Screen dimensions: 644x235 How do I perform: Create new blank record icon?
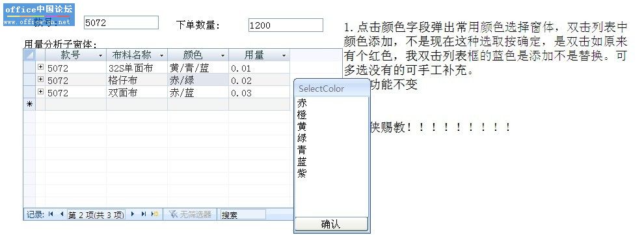click(x=155, y=214)
